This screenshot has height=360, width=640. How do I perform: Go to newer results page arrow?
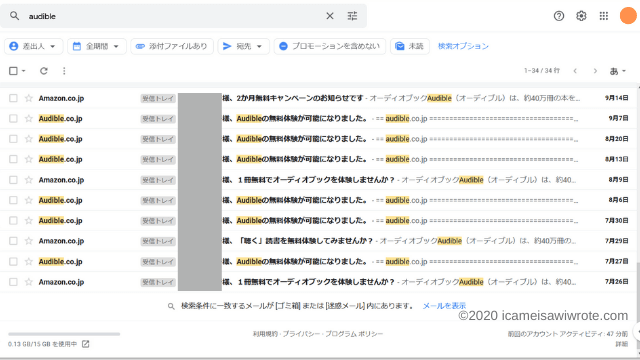point(575,71)
